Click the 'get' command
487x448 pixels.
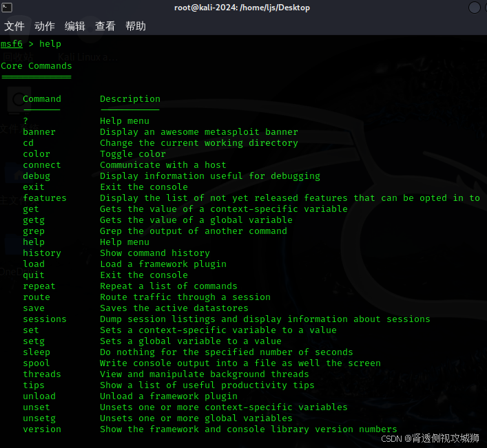(x=31, y=209)
